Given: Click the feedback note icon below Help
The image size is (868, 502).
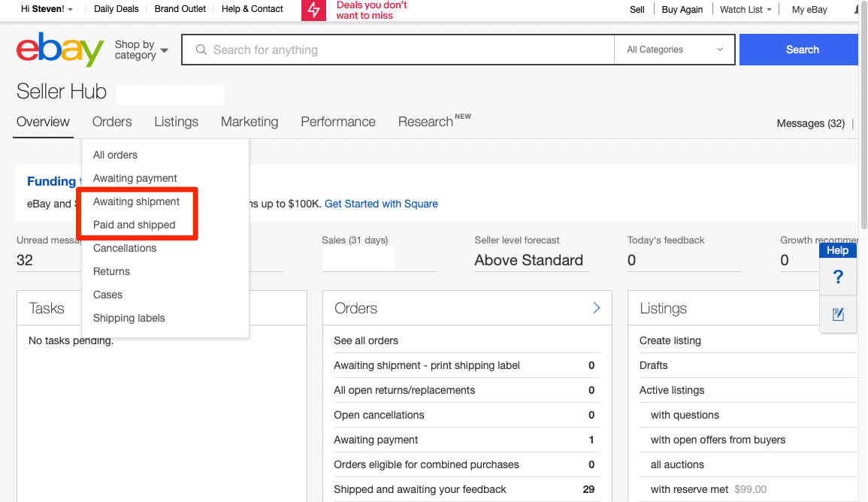Looking at the screenshot, I should click(x=838, y=314).
